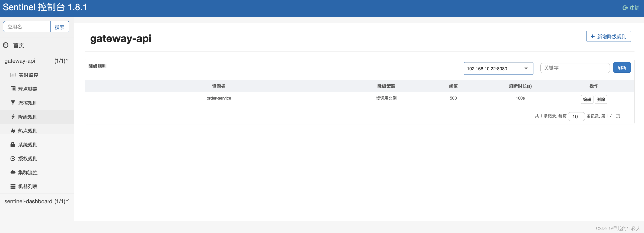This screenshot has height=233, width=644.
Task: Open the 机器列表 machine list
Action: pos(28,186)
